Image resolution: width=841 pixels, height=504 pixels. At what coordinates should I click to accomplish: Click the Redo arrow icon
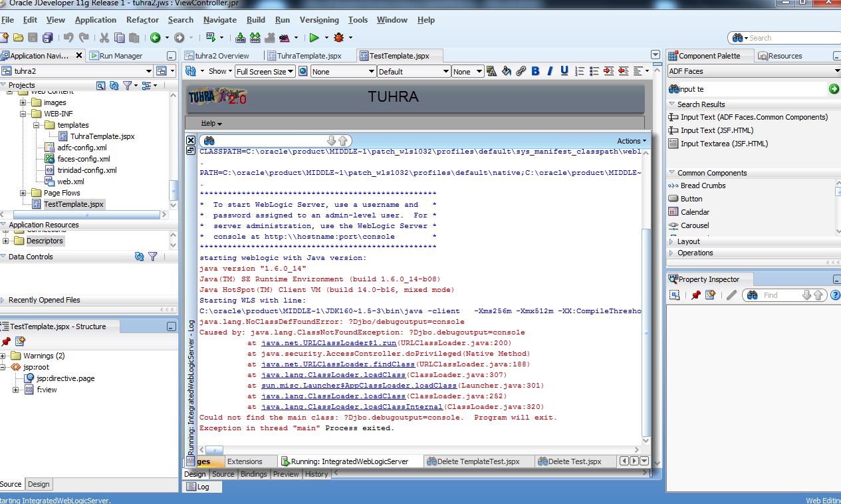pos(84,38)
